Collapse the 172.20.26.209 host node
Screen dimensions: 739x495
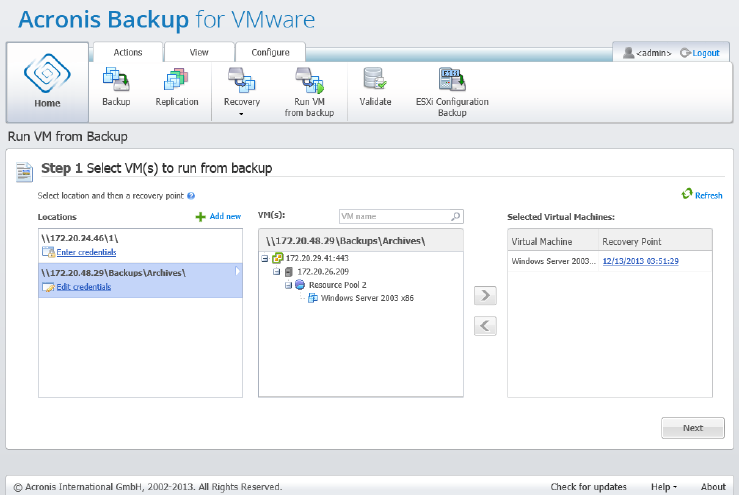click(x=277, y=272)
